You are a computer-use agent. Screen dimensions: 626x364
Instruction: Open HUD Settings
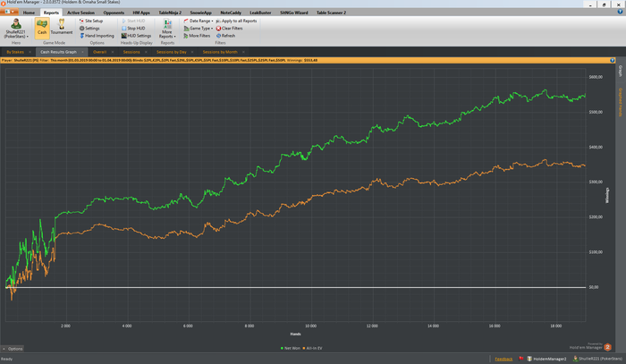tap(136, 36)
